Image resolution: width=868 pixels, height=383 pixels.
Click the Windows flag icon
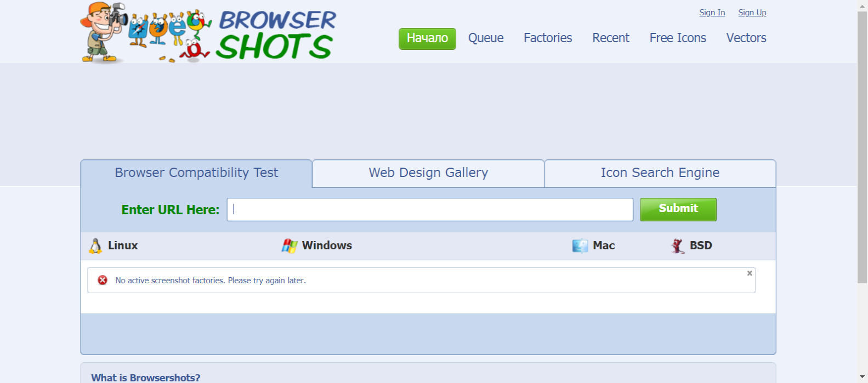coord(290,246)
